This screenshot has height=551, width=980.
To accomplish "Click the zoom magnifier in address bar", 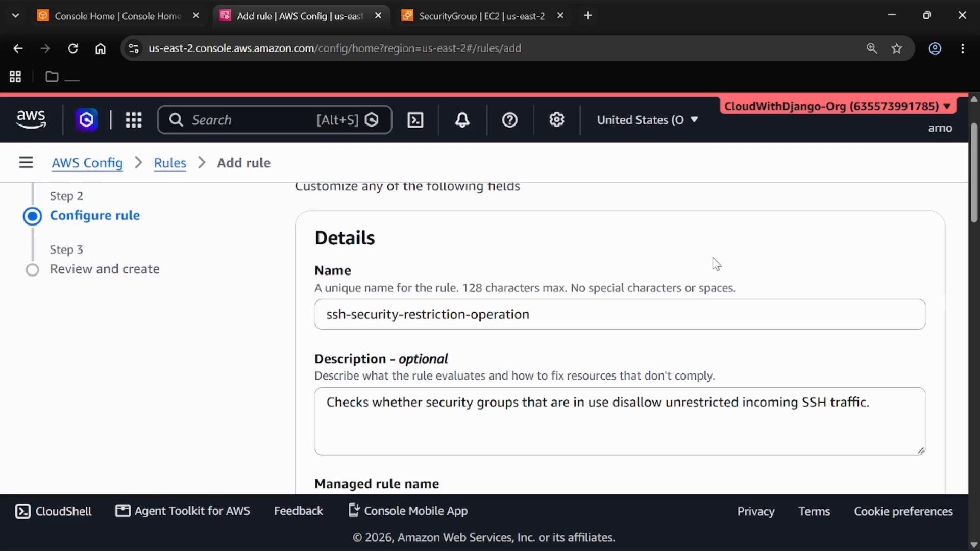I will 872,48.
